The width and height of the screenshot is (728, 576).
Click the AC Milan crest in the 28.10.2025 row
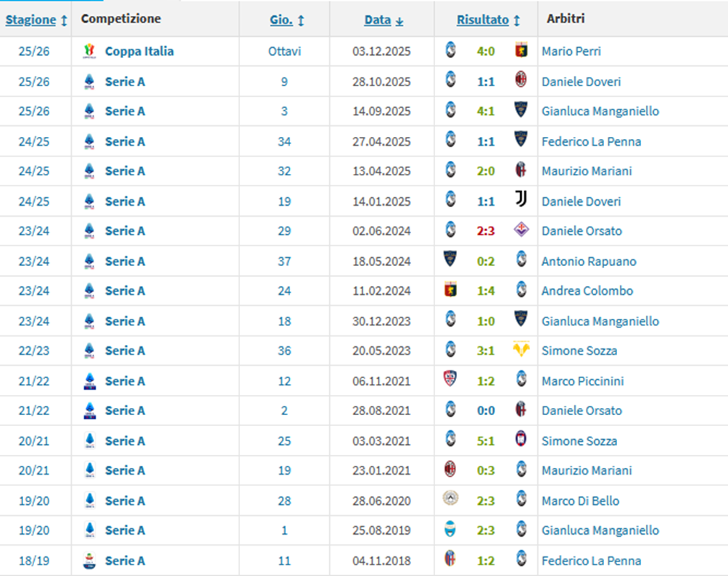(x=521, y=81)
